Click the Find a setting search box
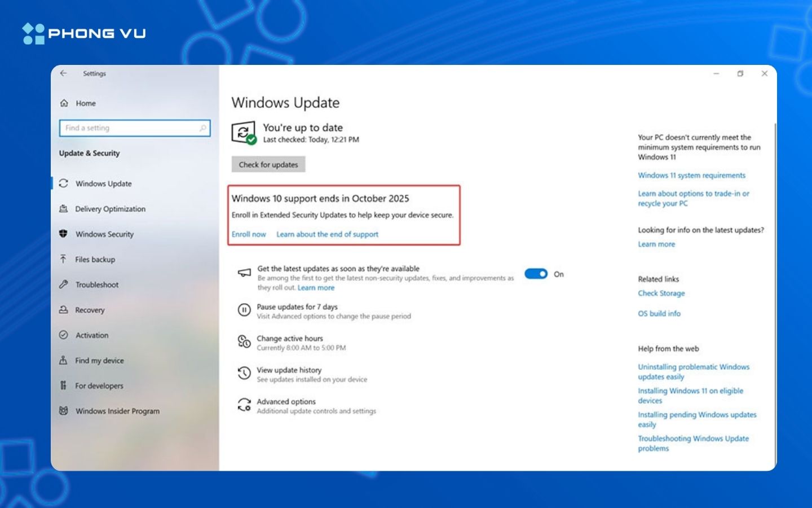The width and height of the screenshot is (812, 508). (x=135, y=128)
